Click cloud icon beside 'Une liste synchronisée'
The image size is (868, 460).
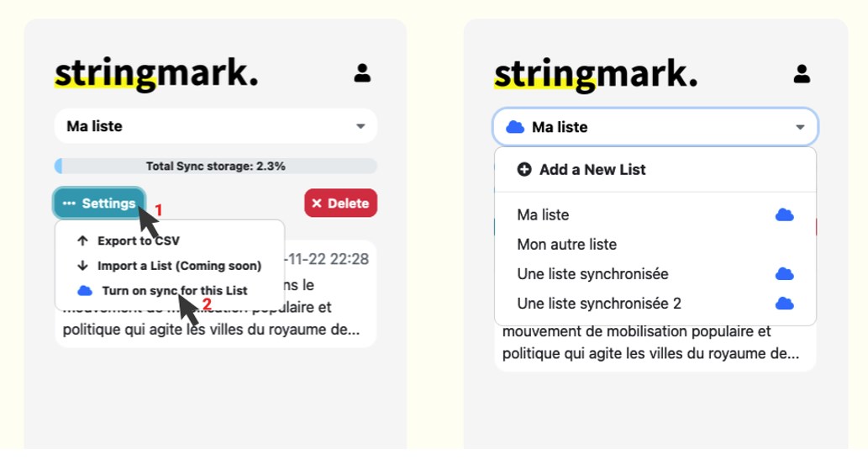click(x=784, y=274)
